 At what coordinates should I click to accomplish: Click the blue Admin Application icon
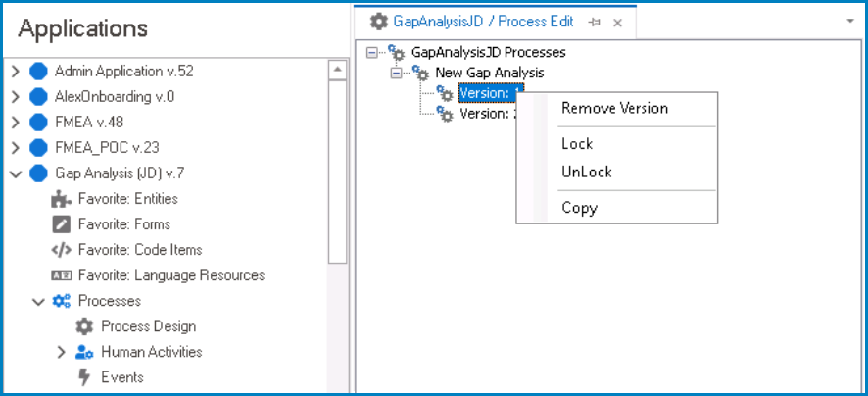39,71
